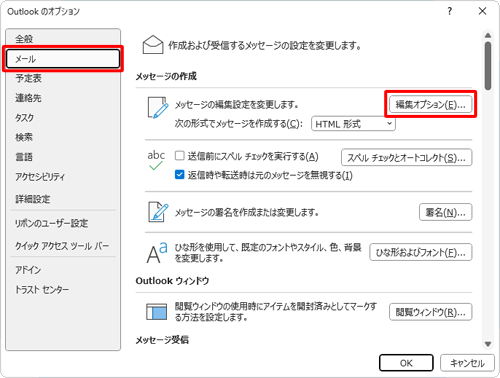
Task: Open ひな形およびフォント(F)... settings
Action: (x=421, y=252)
